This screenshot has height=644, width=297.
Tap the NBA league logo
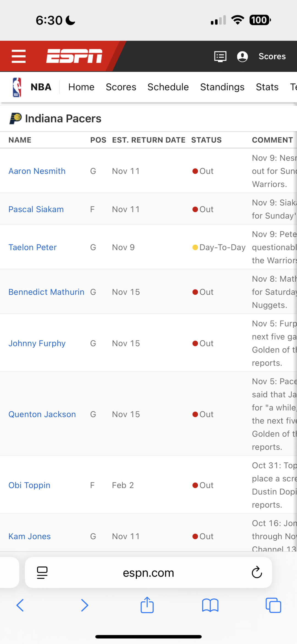tap(17, 87)
